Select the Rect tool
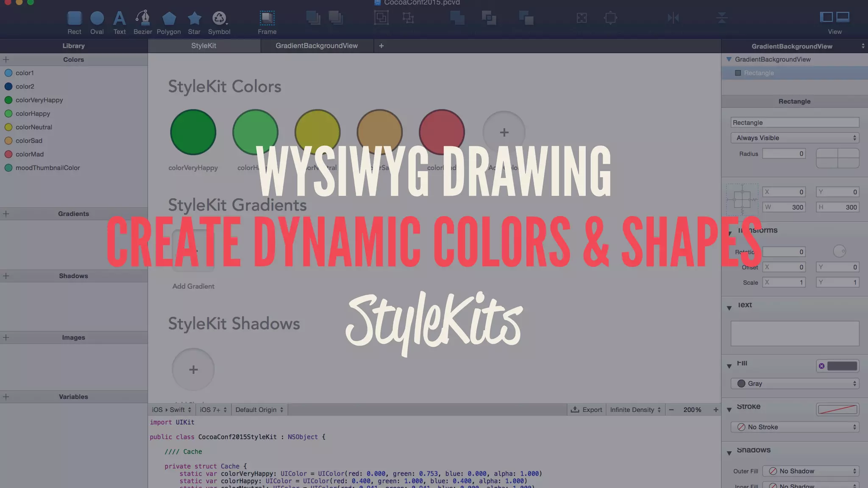The image size is (868, 488). 74,23
